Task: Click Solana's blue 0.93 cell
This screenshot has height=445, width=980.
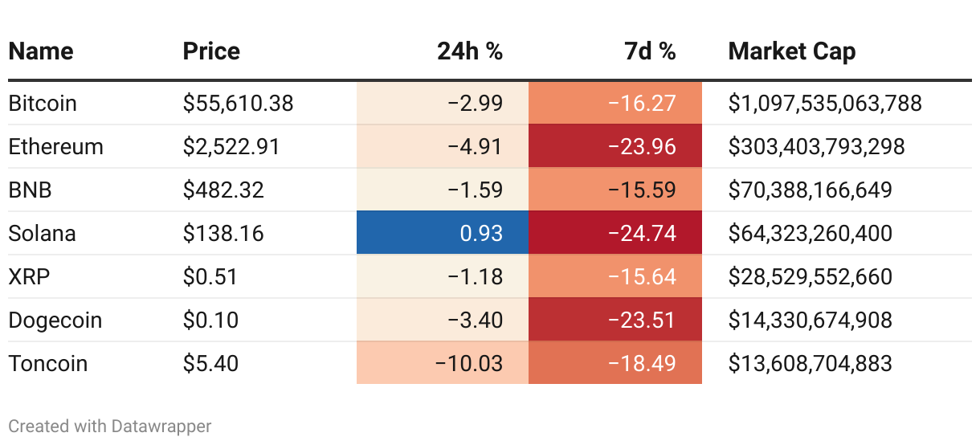Action: pyautogui.click(x=443, y=234)
